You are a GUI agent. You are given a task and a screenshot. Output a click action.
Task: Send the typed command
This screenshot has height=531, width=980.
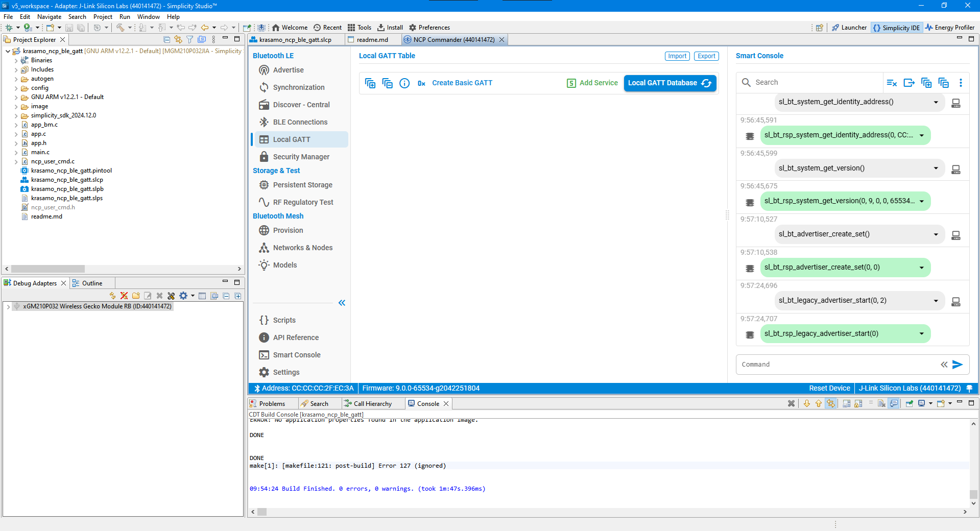point(958,365)
